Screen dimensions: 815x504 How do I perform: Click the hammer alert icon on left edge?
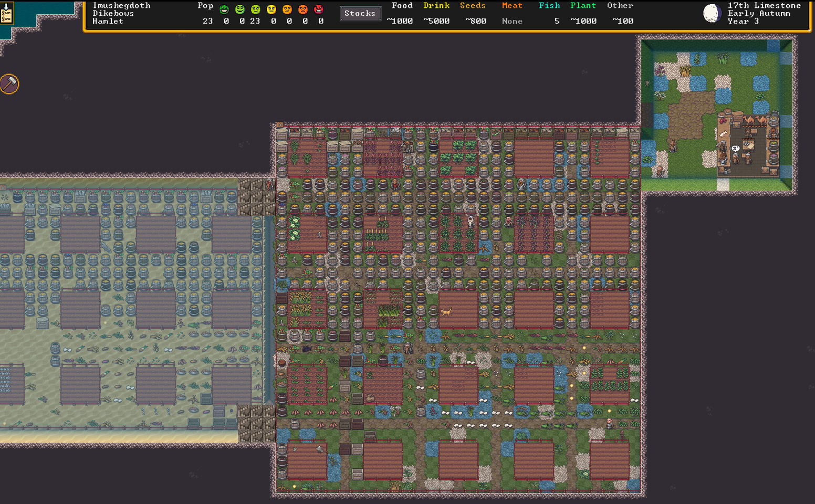tap(9, 83)
